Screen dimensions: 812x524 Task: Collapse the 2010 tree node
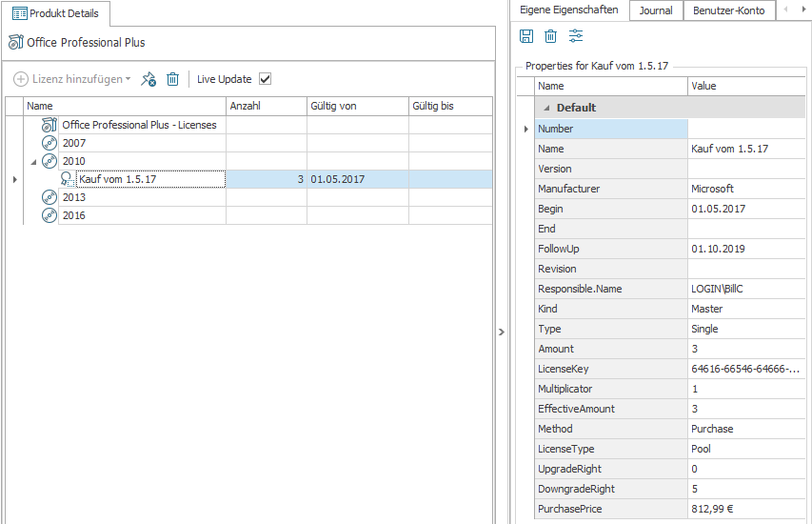33,161
